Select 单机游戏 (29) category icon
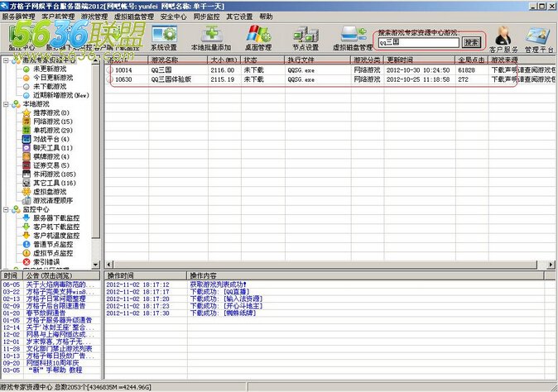 (x=26, y=131)
